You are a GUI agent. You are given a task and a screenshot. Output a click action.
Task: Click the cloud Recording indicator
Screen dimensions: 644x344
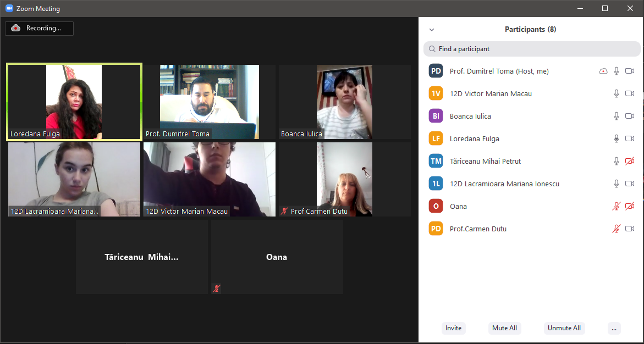tap(40, 29)
